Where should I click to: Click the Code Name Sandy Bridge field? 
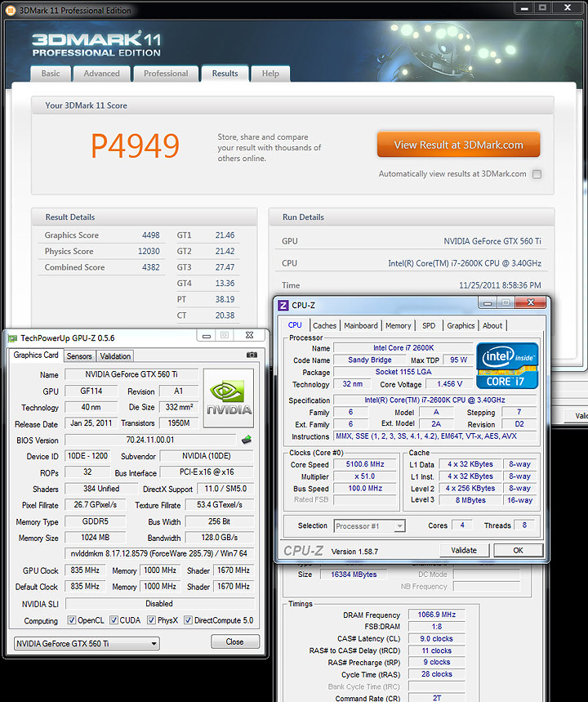(x=370, y=360)
